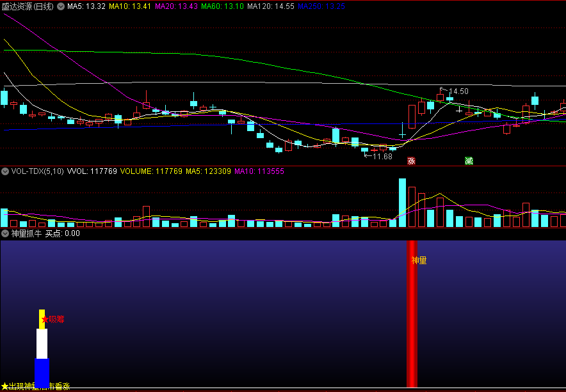
Task: Click the blue indicator bar segment
Action: tap(42, 373)
